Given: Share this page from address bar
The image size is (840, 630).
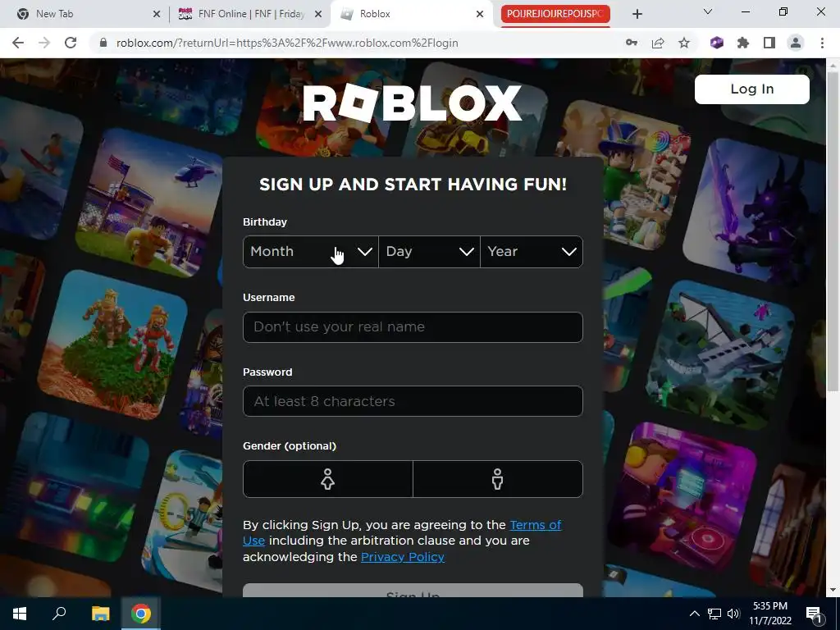Looking at the screenshot, I should (658, 43).
